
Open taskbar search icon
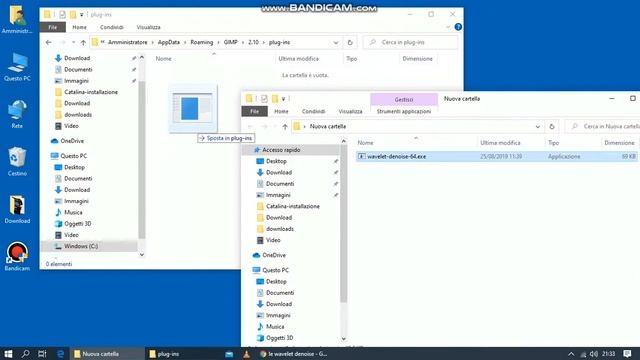click(x=25, y=354)
